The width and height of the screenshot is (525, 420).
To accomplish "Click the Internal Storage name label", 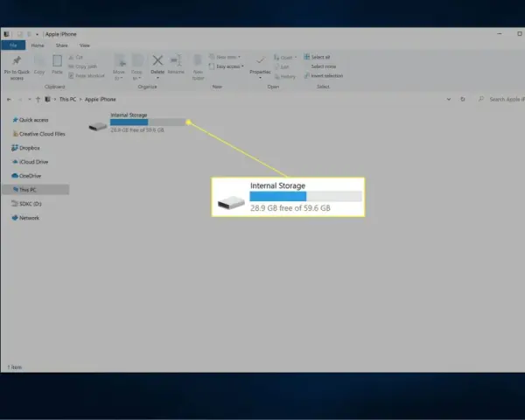I will pyautogui.click(x=129, y=115).
